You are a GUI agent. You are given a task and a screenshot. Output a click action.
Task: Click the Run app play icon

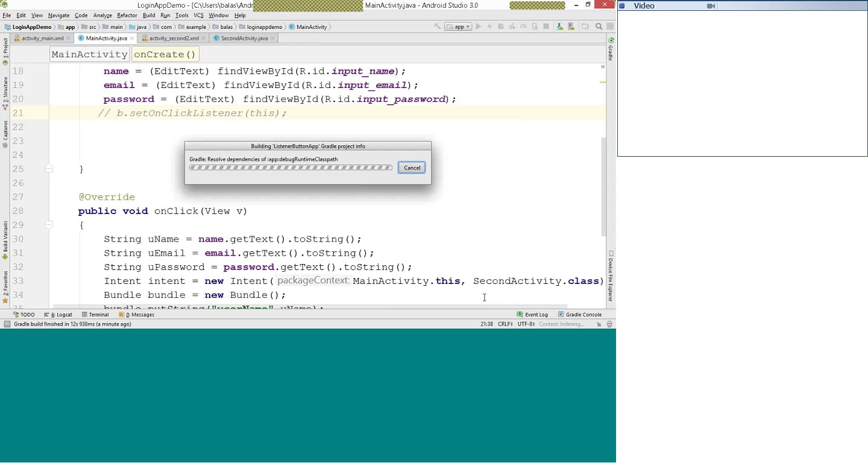tap(478, 27)
